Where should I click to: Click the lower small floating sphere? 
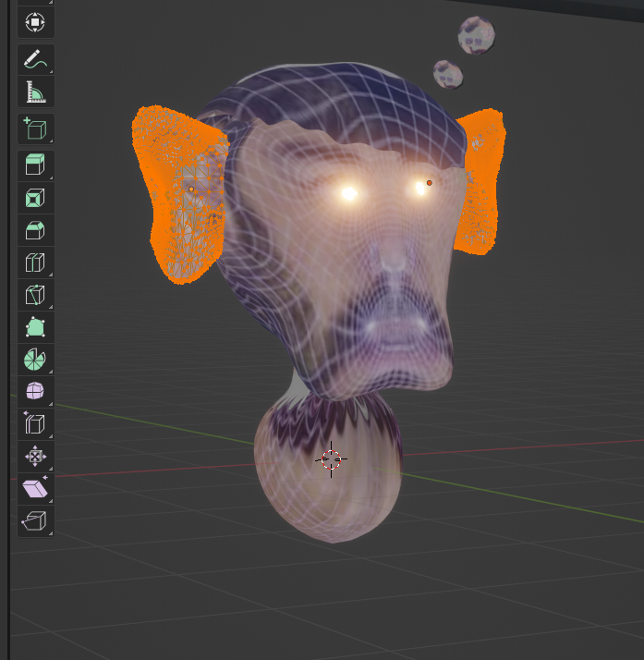448,75
